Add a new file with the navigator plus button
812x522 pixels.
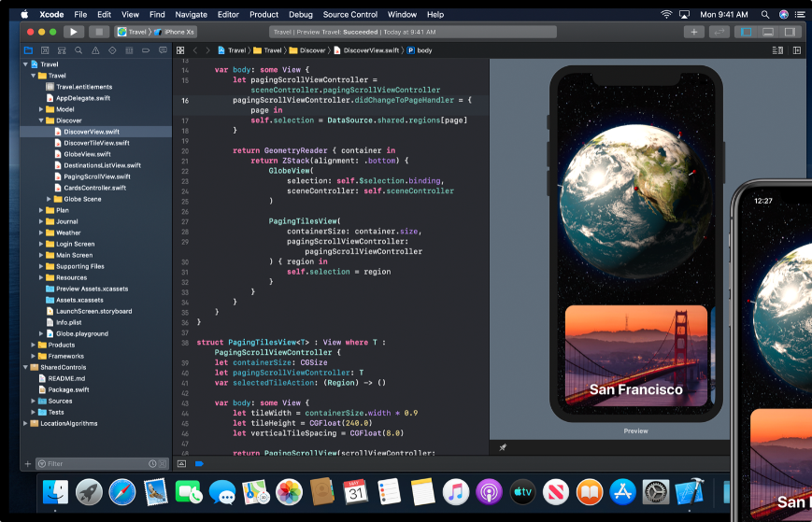point(28,463)
